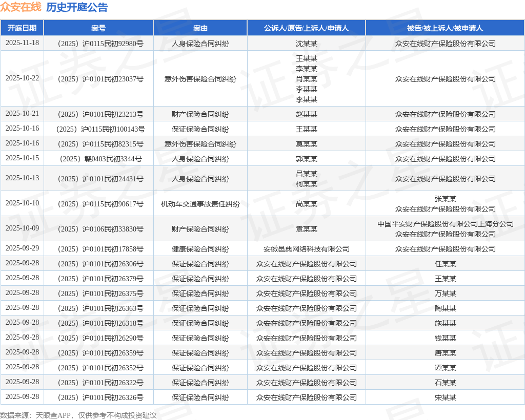
Task: Click plaintiff 肖某某
Action: (307, 79)
